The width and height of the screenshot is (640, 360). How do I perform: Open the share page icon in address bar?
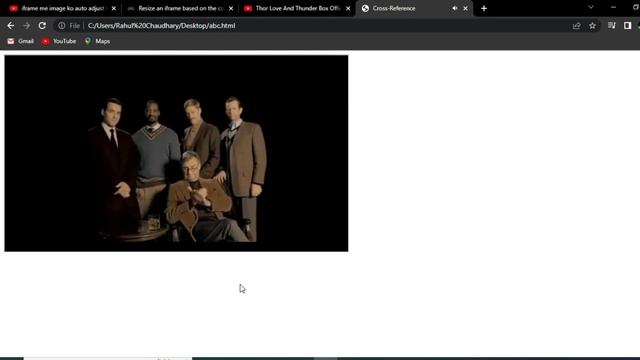[x=576, y=26]
